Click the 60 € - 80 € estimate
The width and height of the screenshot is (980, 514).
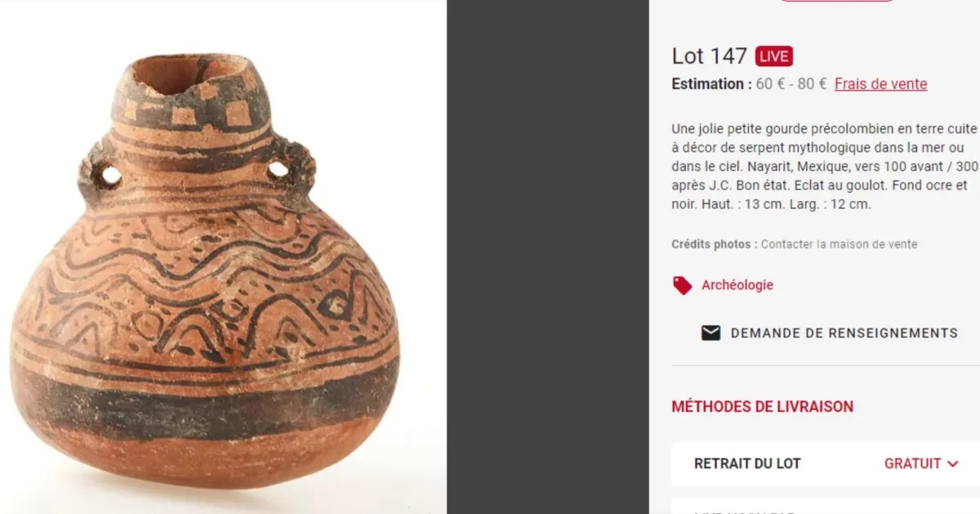coord(791,84)
